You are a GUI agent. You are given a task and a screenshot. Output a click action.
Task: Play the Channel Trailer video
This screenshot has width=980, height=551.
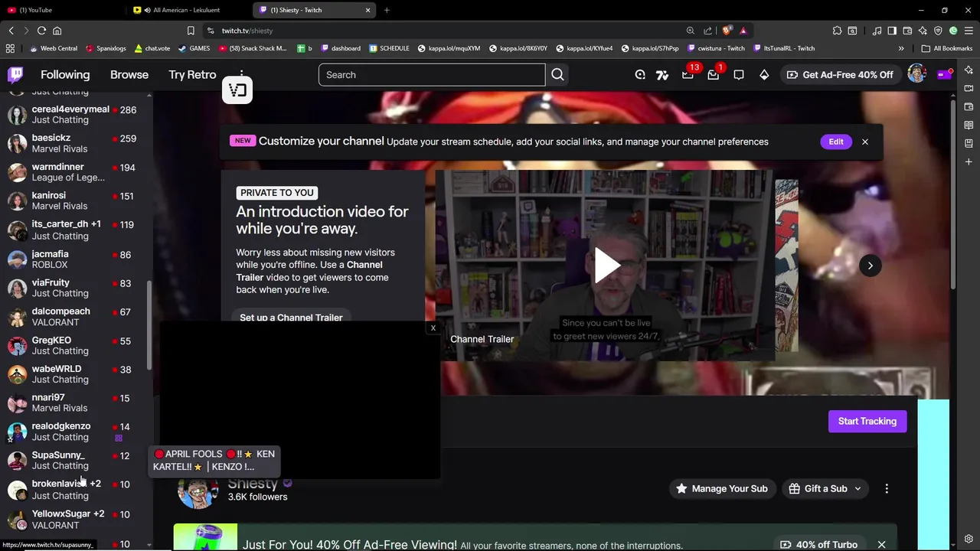(606, 265)
